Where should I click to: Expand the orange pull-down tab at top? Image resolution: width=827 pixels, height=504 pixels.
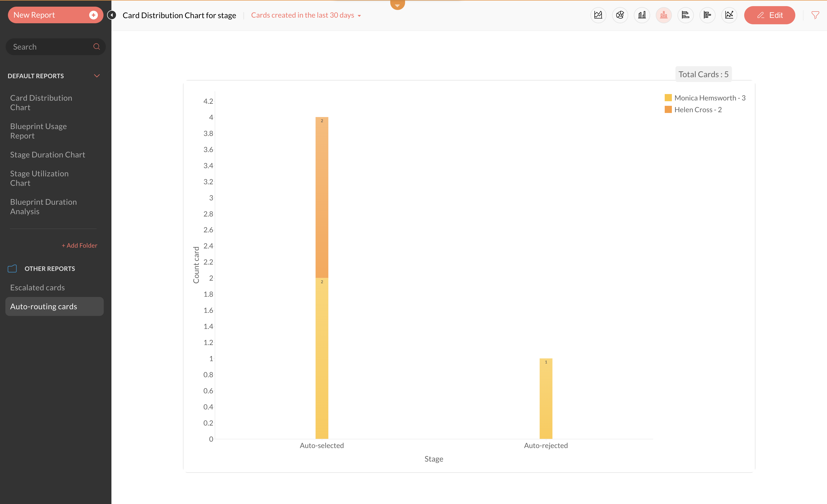point(397,5)
